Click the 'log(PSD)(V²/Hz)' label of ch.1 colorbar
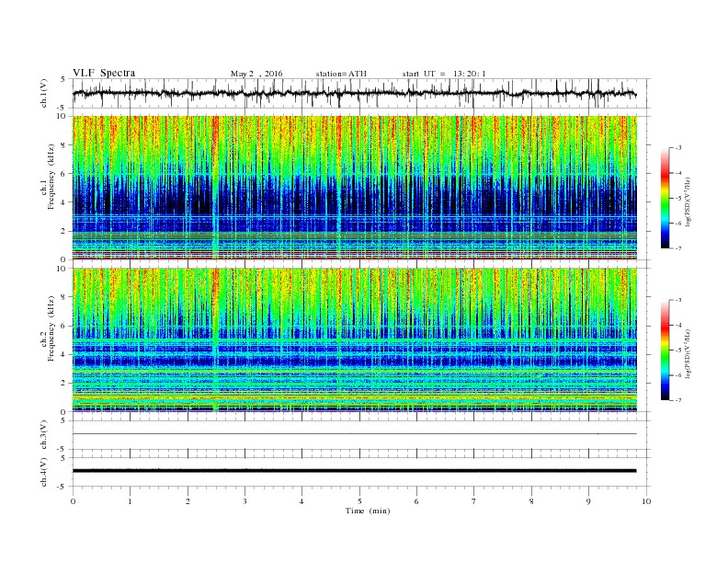 (x=688, y=201)
